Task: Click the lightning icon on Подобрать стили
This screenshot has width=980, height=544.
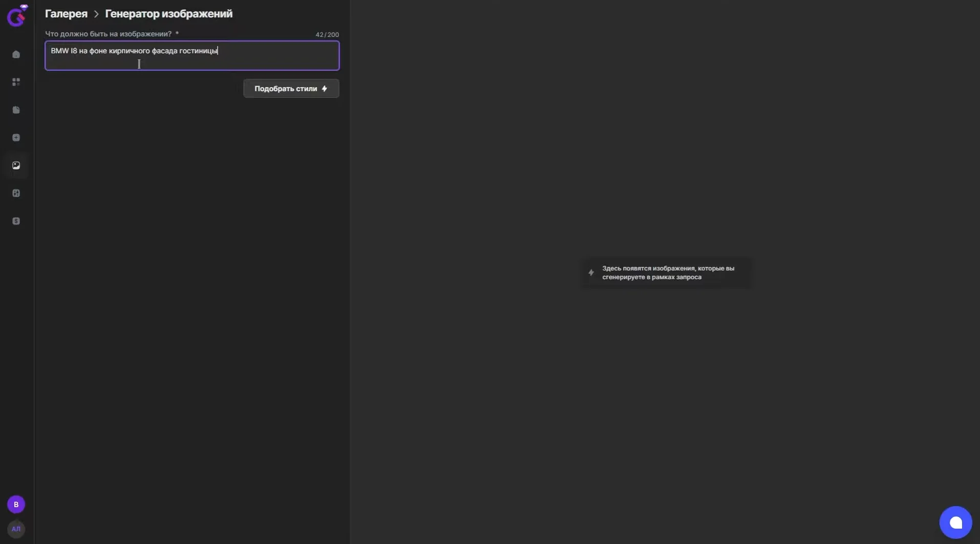Action: [324, 89]
